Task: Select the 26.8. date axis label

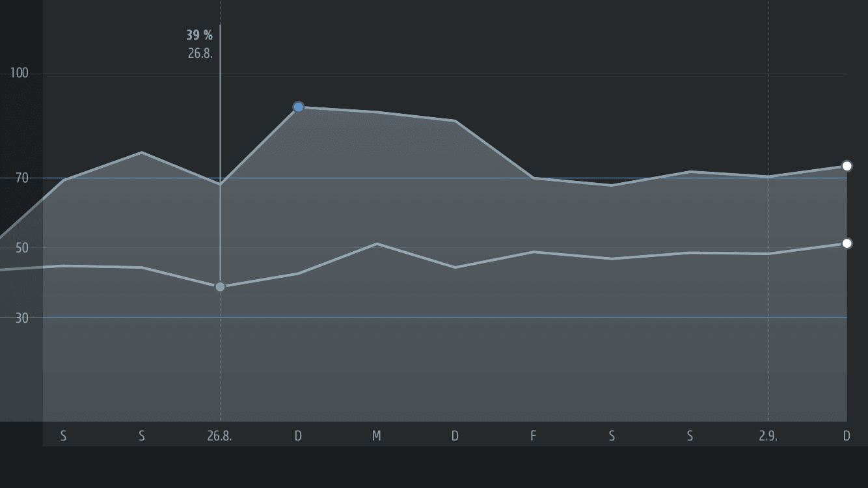Action: (220, 436)
